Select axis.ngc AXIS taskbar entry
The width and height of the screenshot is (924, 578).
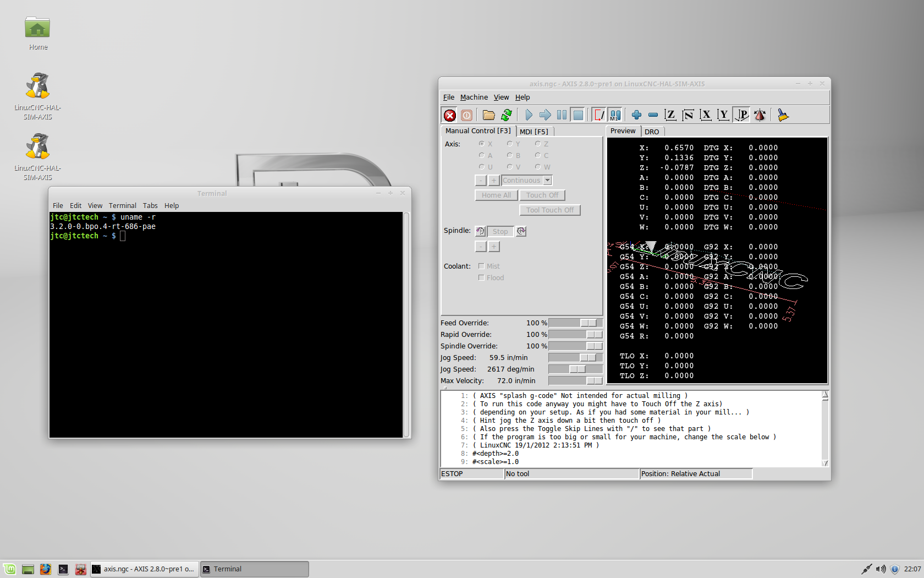click(144, 569)
